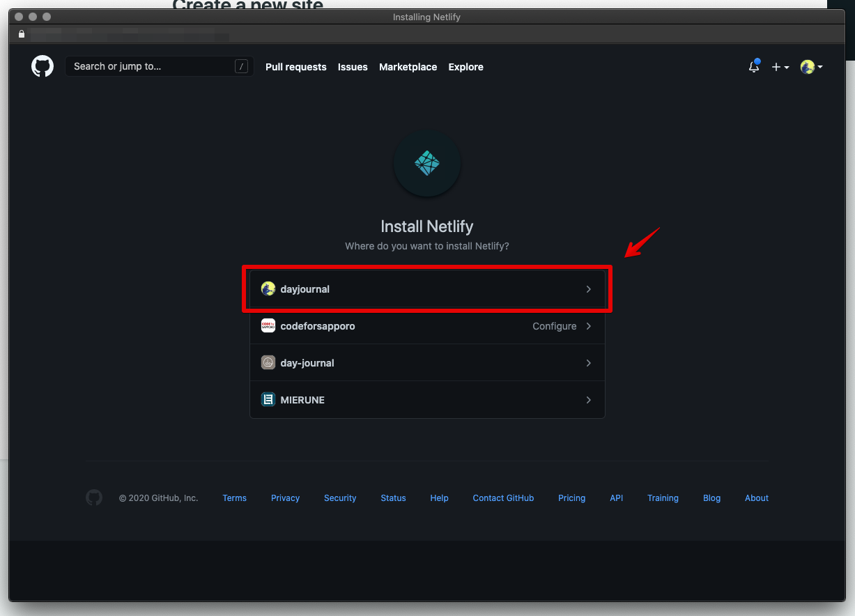Click the lock icon in the address bar
855x616 pixels.
tap(22, 33)
